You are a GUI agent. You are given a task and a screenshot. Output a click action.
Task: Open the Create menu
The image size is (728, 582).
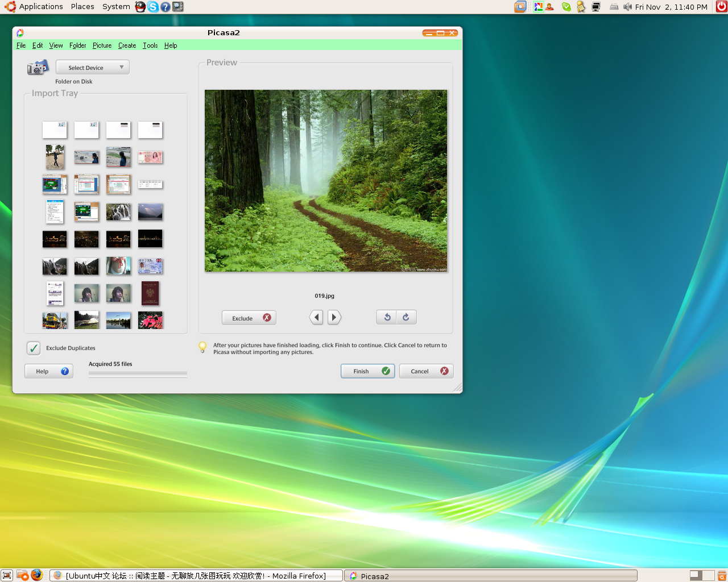[127, 45]
